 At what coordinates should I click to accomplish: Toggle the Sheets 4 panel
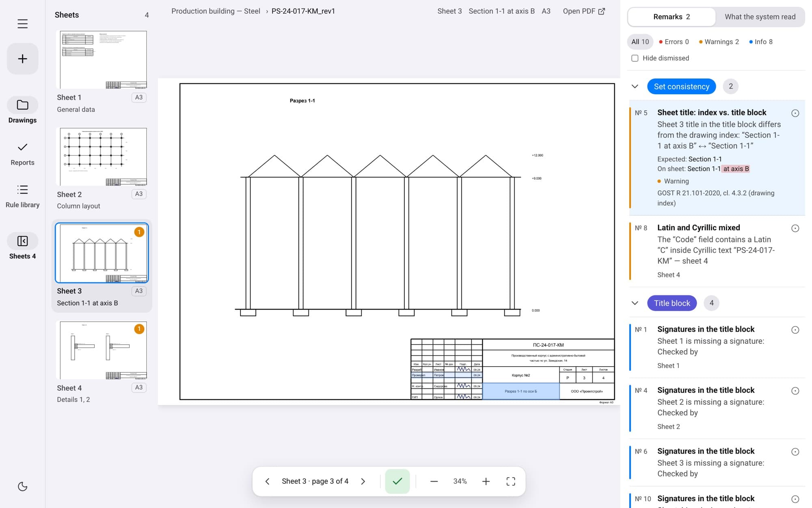click(x=22, y=247)
